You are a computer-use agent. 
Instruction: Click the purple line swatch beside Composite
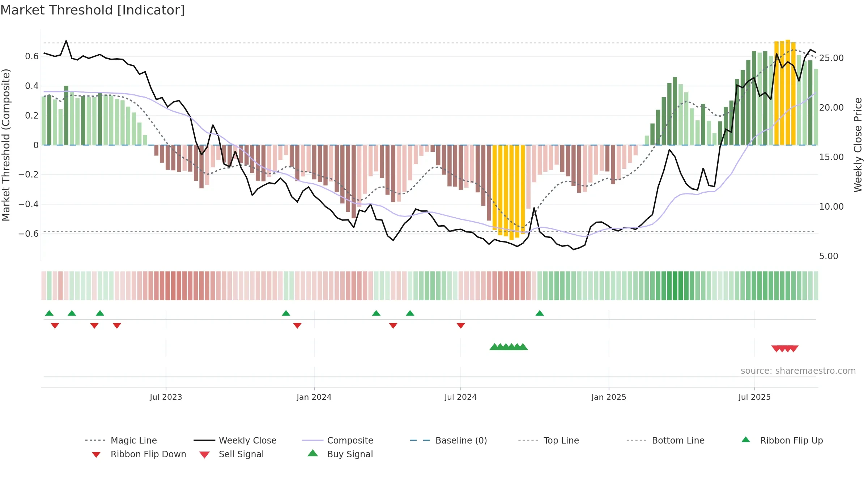coord(312,440)
